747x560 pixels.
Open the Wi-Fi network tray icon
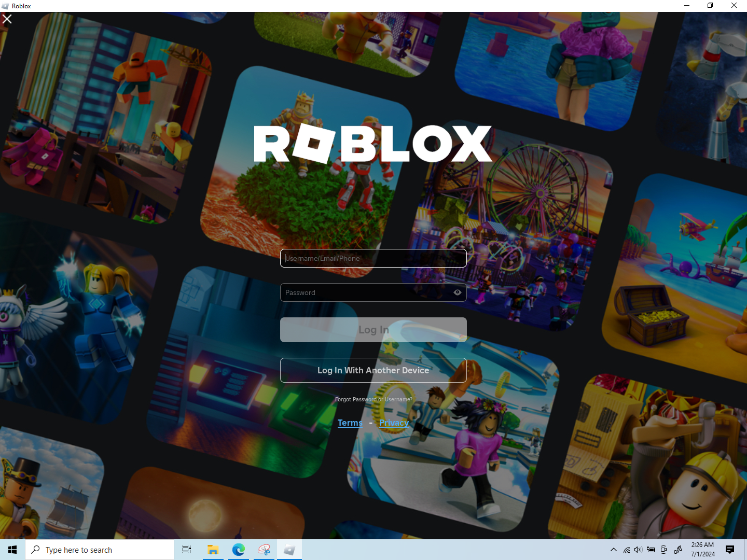(x=627, y=550)
